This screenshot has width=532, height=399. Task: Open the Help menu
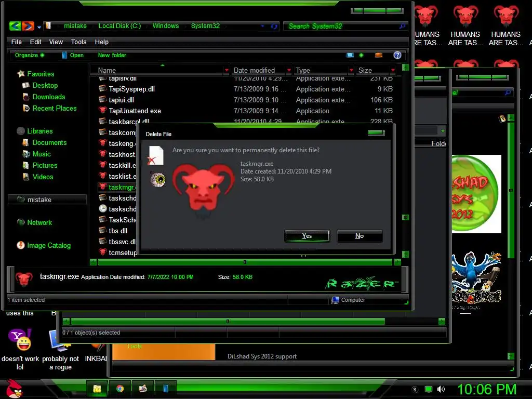[x=101, y=42]
